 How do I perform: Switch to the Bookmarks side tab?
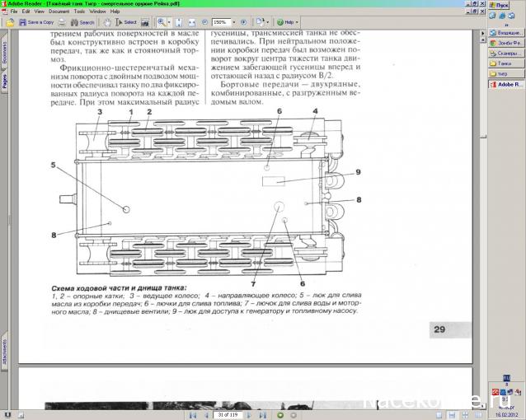(x=4, y=54)
